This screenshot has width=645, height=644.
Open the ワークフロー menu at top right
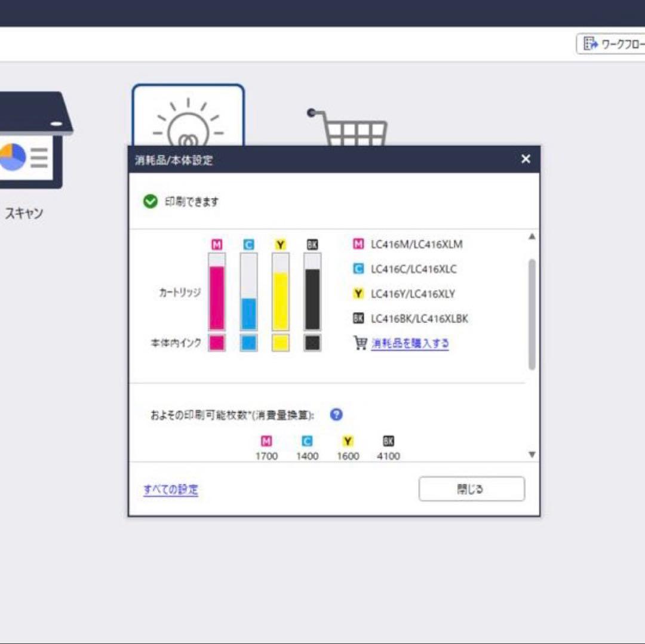coord(613,43)
